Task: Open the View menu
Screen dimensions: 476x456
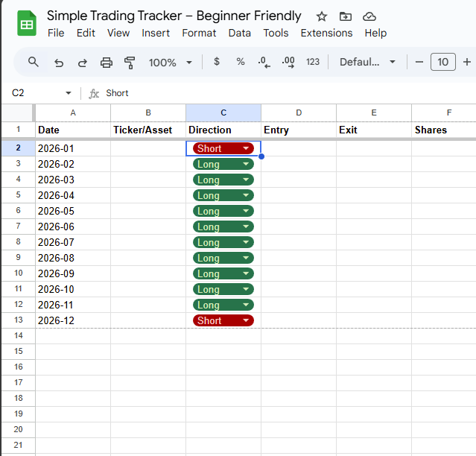Action: click(x=118, y=33)
